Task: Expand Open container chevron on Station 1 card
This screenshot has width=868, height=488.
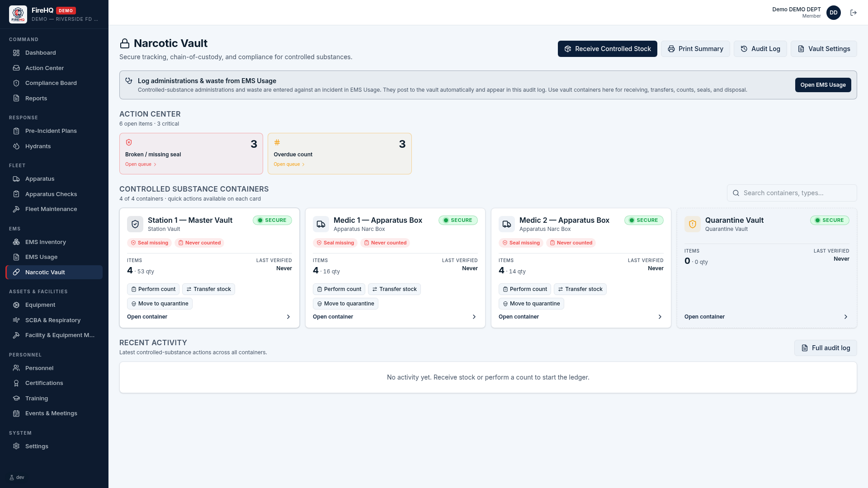Action: [x=288, y=317]
